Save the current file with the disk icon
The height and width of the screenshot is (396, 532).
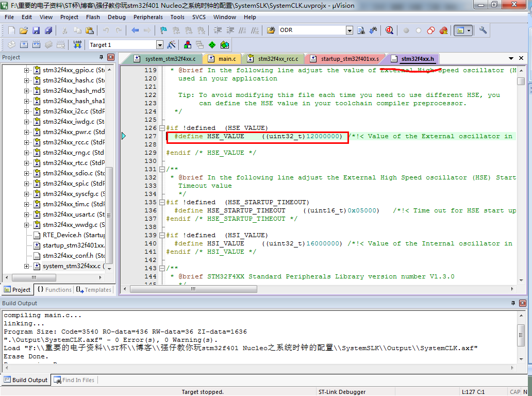(x=36, y=30)
